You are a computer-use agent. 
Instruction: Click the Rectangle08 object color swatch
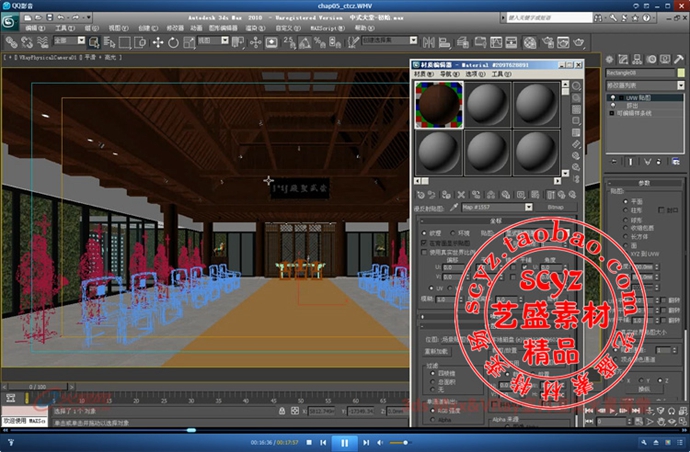[681, 73]
